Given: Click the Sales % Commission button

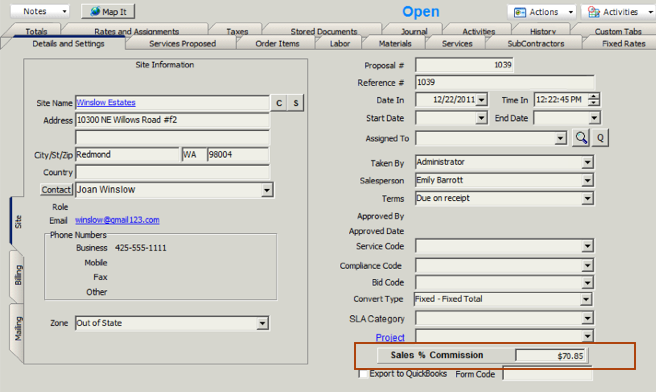Looking at the screenshot, I should tap(437, 355).
